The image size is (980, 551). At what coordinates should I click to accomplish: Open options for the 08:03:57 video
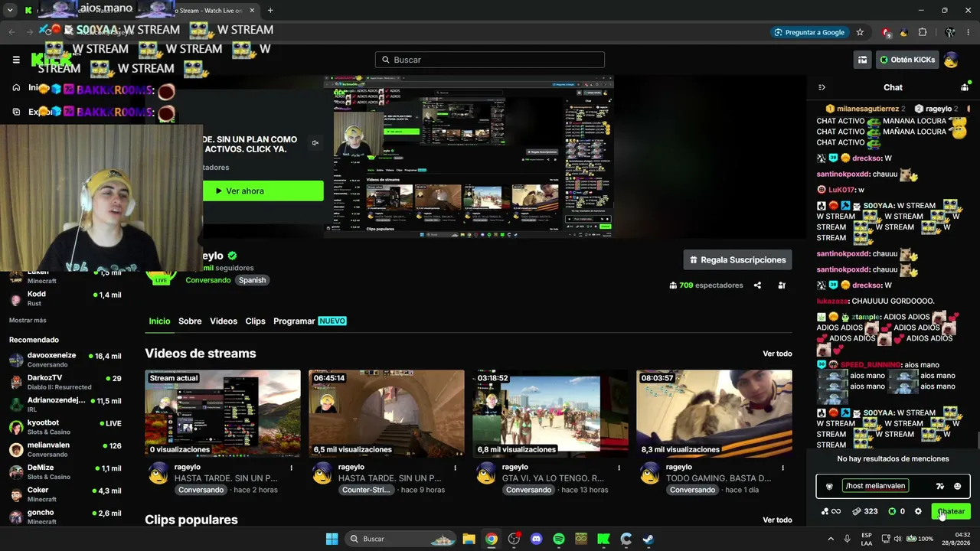point(782,468)
